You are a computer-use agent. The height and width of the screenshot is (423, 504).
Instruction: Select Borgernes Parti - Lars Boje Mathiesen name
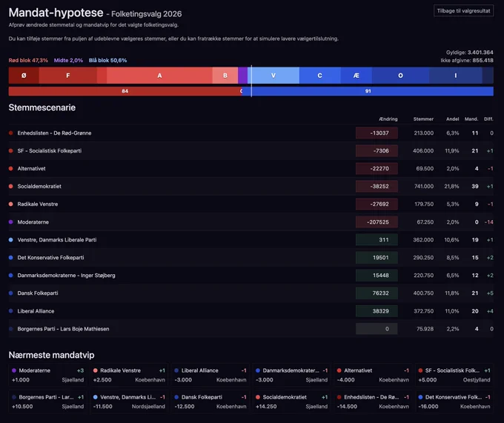[63, 329]
